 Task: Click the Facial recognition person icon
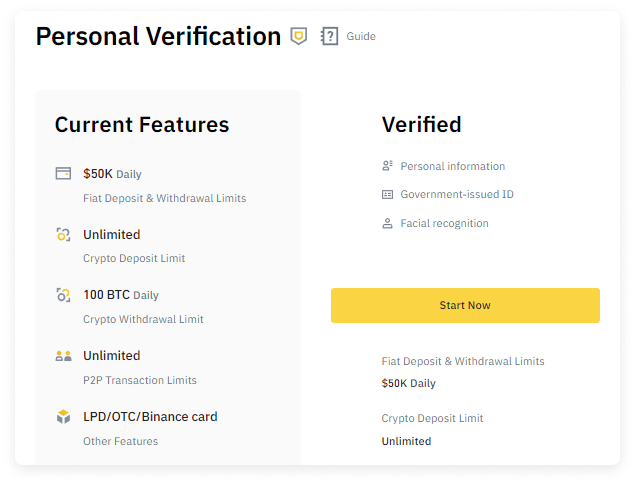coord(387,223)
